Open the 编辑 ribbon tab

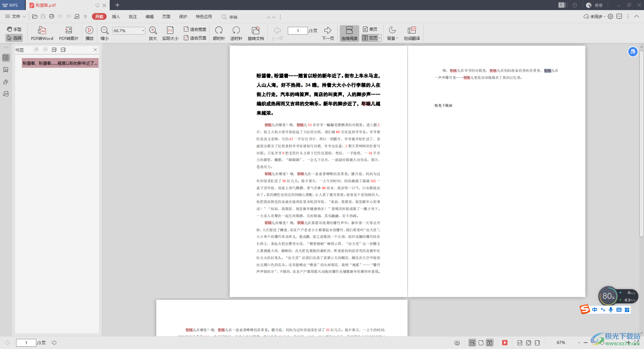(150, 16)
